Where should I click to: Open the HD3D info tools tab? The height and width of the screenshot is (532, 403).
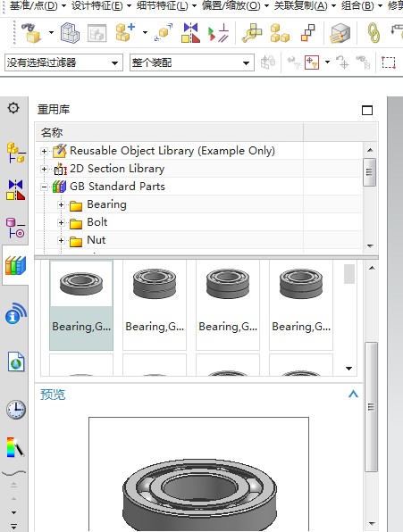click(x=15, y=312)
